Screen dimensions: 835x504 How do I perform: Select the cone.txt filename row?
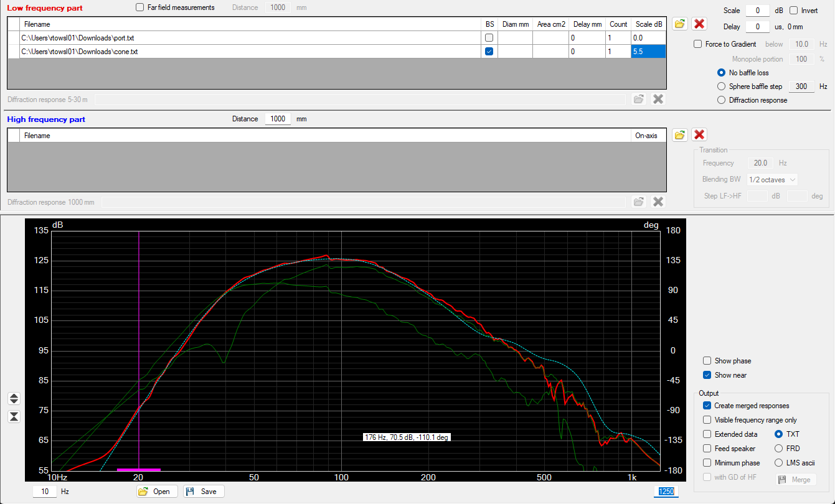pos(251,52)
